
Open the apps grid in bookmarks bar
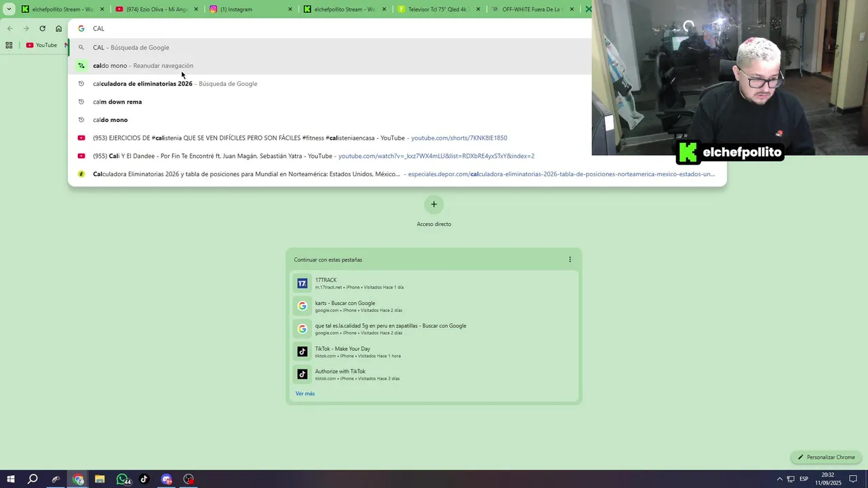(9, 45)
